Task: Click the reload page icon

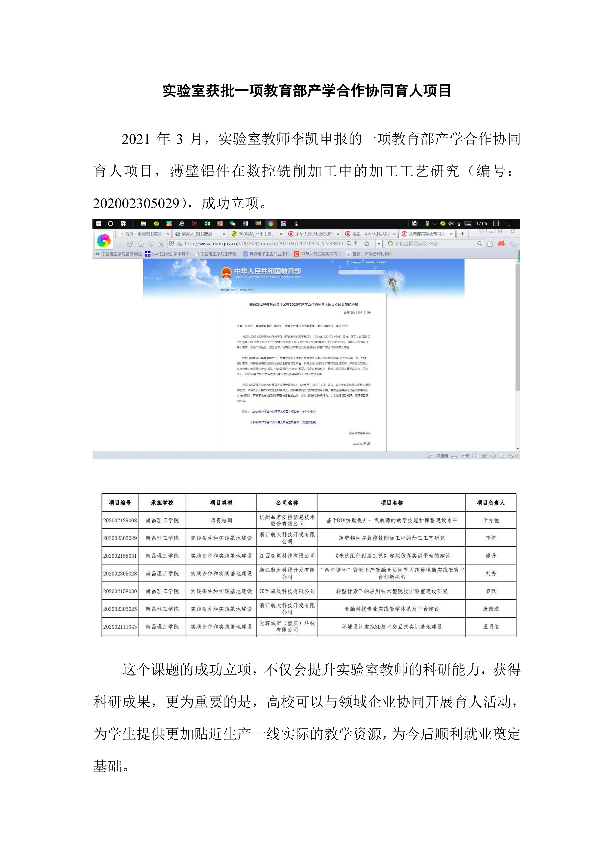Action: tap(130, 244)
